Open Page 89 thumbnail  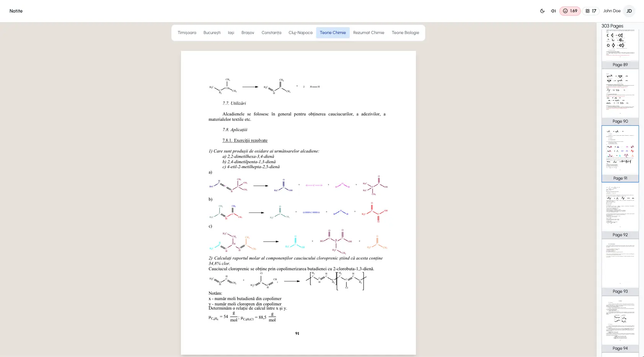coord(620,49)
